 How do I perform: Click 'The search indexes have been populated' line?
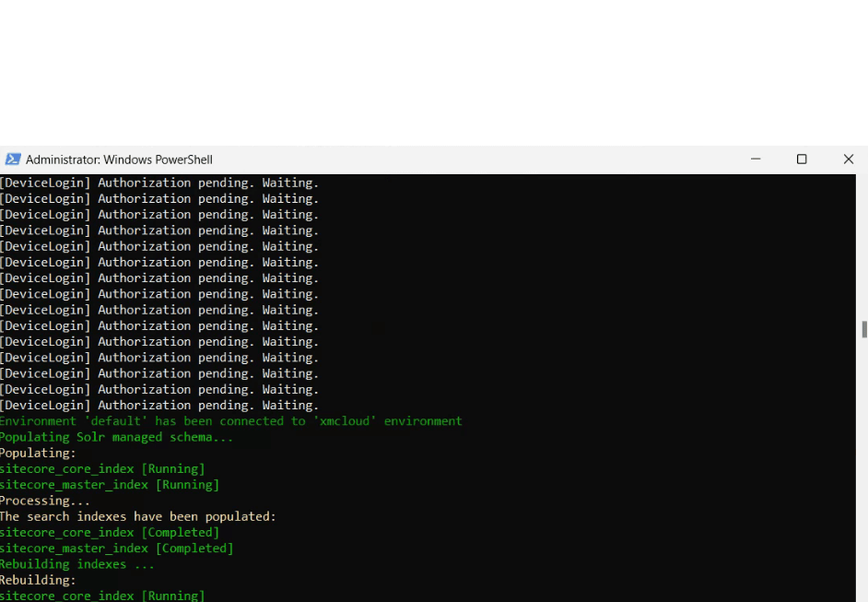coord(138,516)
